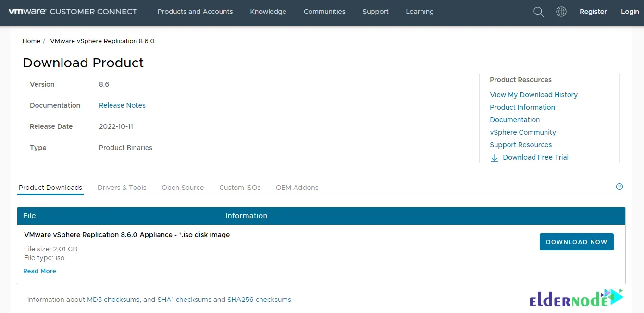The width and height of the screenshot is (644, 313).
Task: Expand the Learning navigation menu
Action: (419, 12)
